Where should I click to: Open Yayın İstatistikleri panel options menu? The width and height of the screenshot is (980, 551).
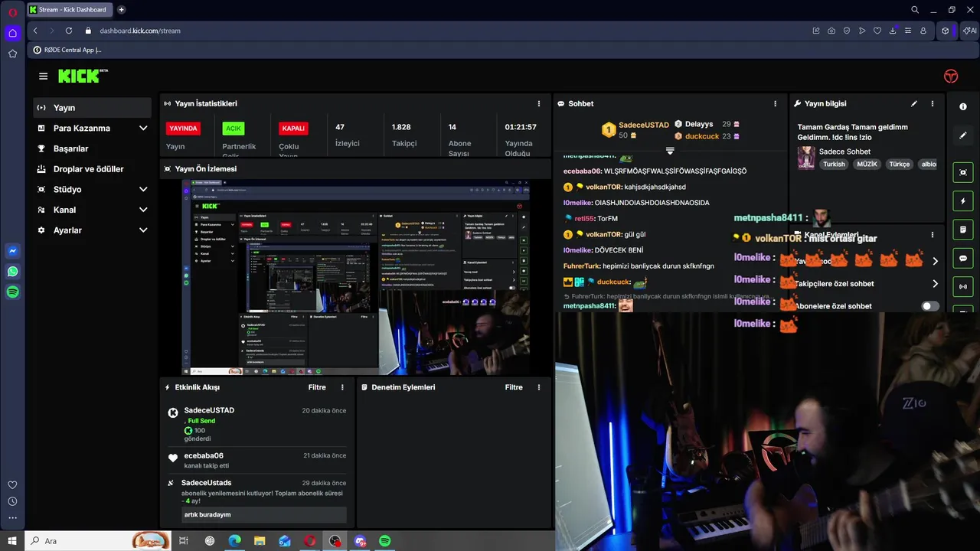(x=539, y=103)
